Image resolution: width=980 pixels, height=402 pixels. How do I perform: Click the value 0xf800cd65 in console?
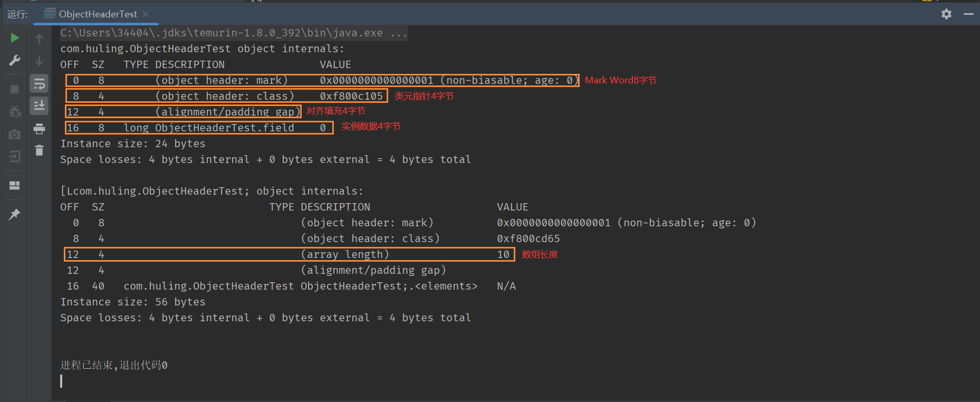[x=529, y=238]
